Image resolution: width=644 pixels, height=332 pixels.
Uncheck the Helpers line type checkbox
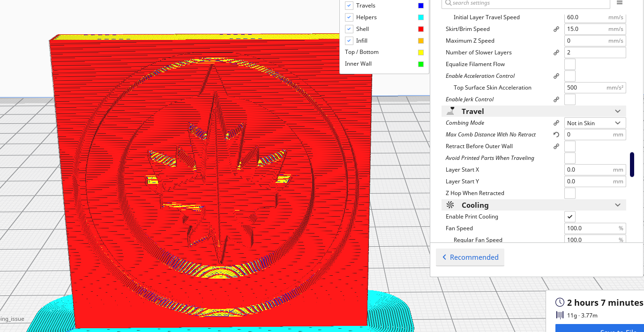point(349,17)
